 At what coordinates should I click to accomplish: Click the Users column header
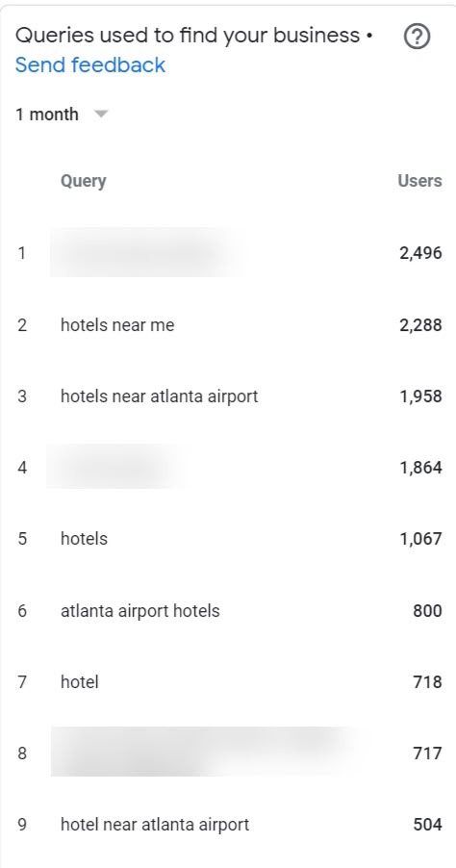[419, 181]
